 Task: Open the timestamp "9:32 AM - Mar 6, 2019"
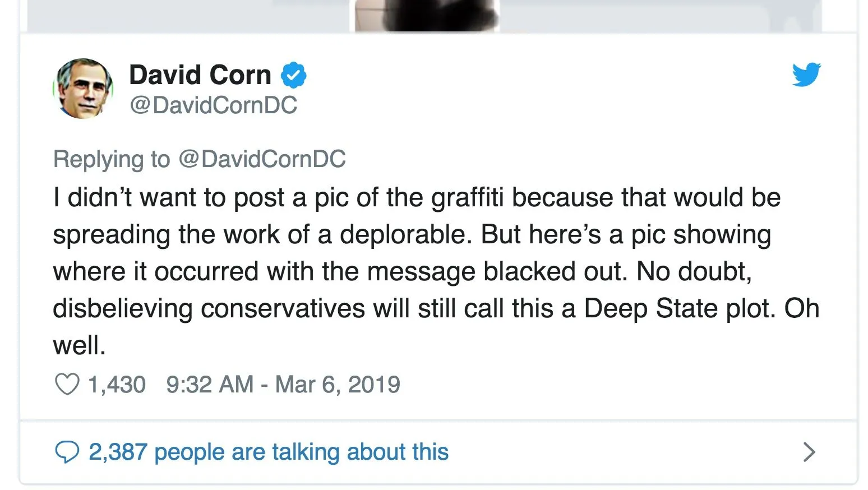pyautogui.click(x=283, y=385)
